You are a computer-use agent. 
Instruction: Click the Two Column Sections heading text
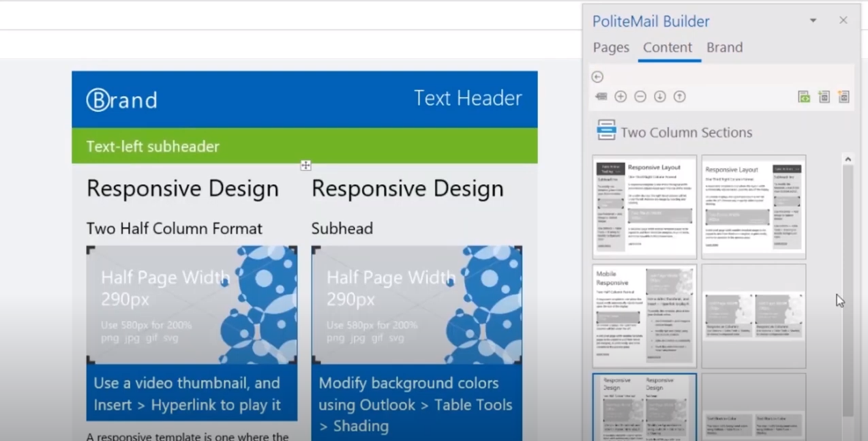[x=687, y=132]
